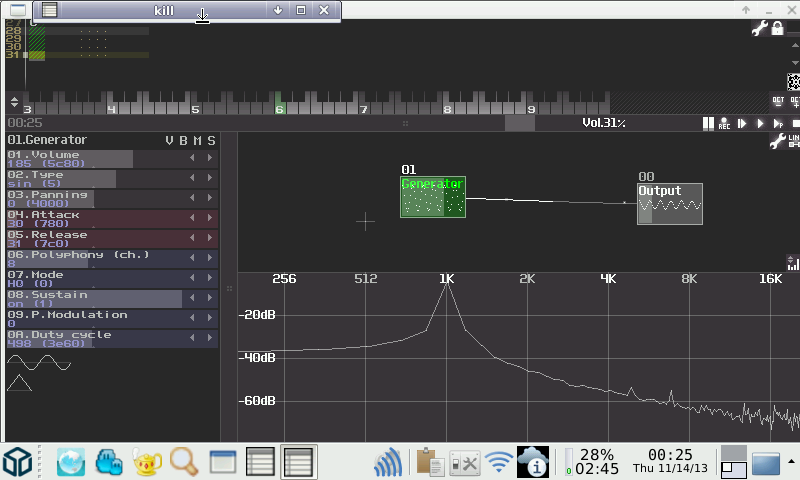Increase Volume with right arrow
Screen dimensions: 800x480
pos(210,158)
